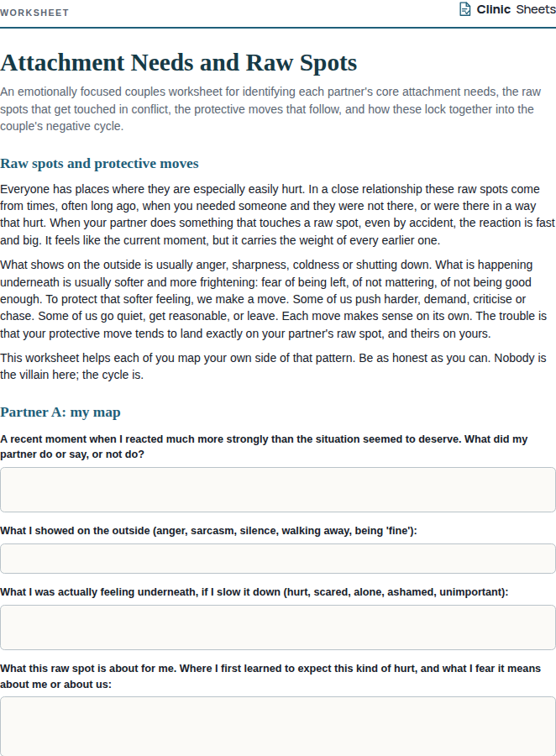The height and width of the screenshot is (756, 556).
Task: Click the WORKSHEET label in the header
Action: click(x=34, y=13)
